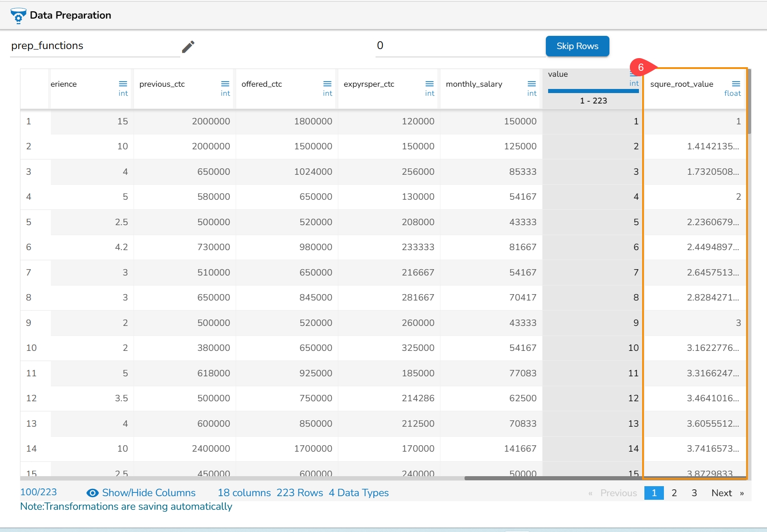
Task: Open the monthly_salary column menu icon
Action: [532, 84]
